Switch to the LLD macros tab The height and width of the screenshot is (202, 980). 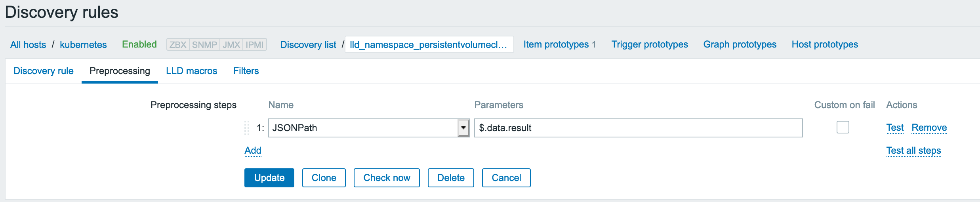click(x=191, y=71)
